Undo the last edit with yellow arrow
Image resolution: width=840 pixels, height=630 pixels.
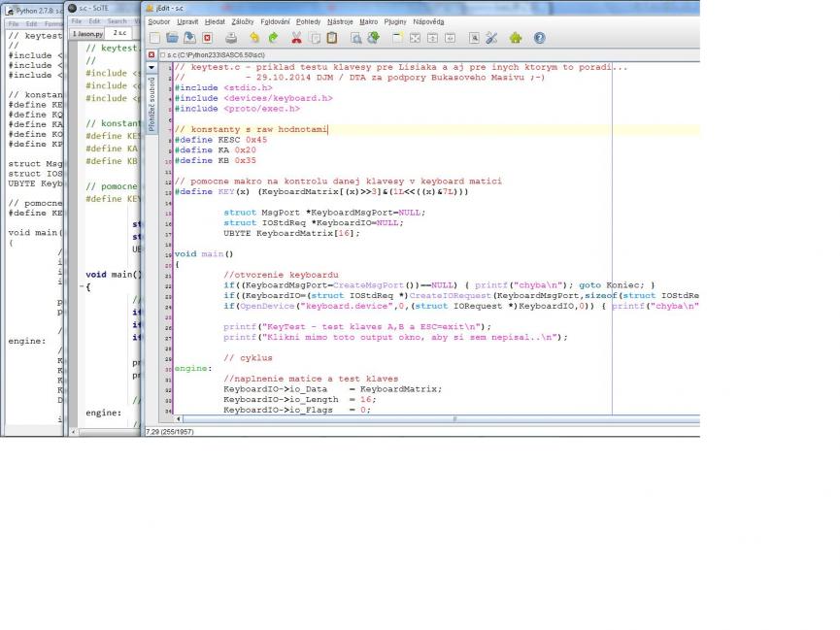[x=253, y=38]
